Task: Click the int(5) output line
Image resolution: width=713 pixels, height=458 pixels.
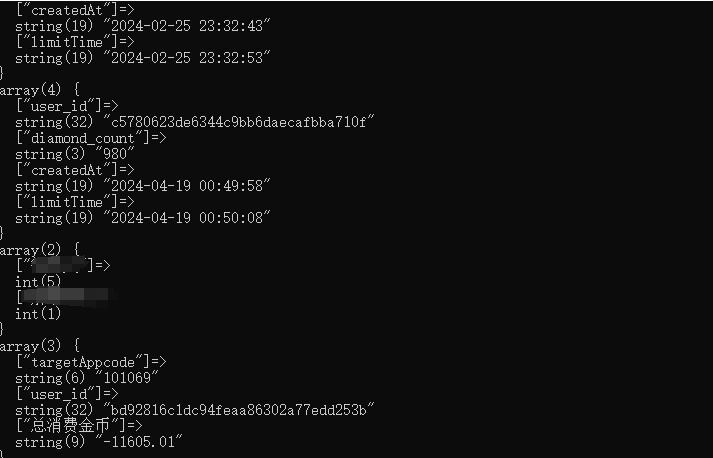Action: point(38,282)
